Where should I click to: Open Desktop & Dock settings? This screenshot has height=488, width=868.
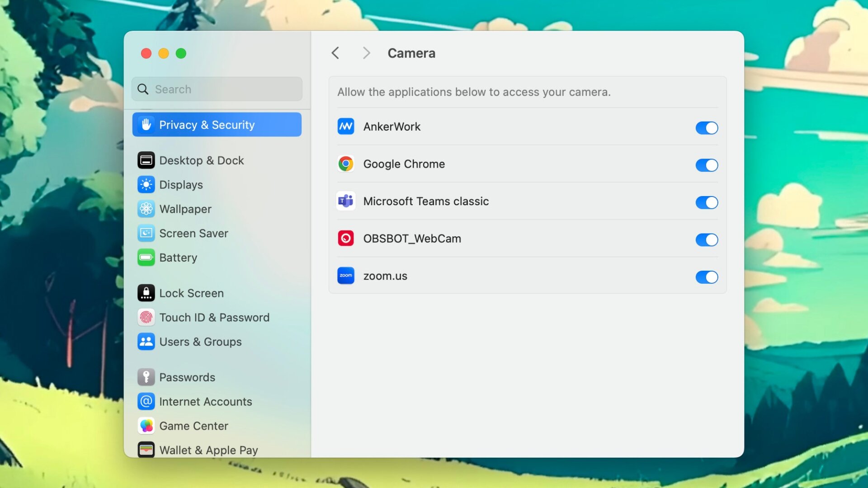pos(217,160)
